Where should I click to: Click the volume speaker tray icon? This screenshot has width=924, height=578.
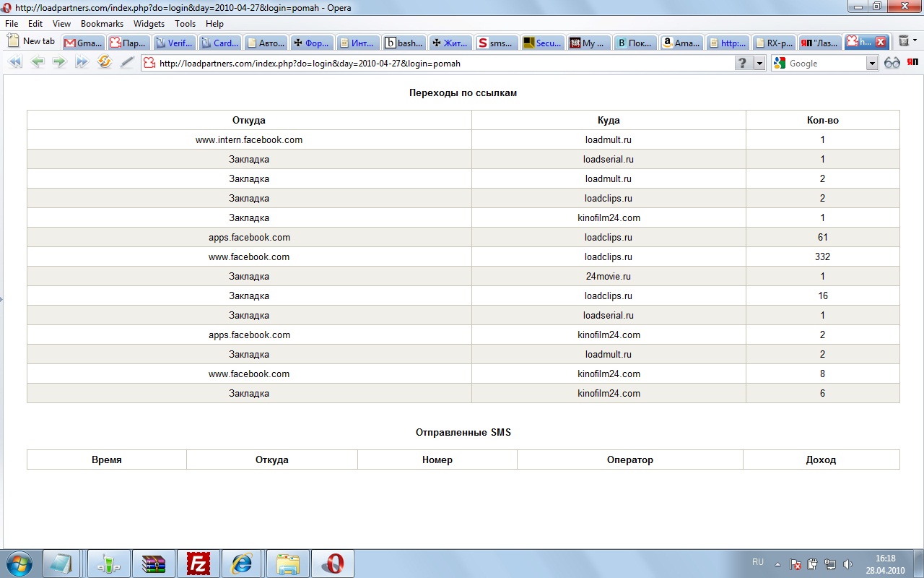(847, 564)
